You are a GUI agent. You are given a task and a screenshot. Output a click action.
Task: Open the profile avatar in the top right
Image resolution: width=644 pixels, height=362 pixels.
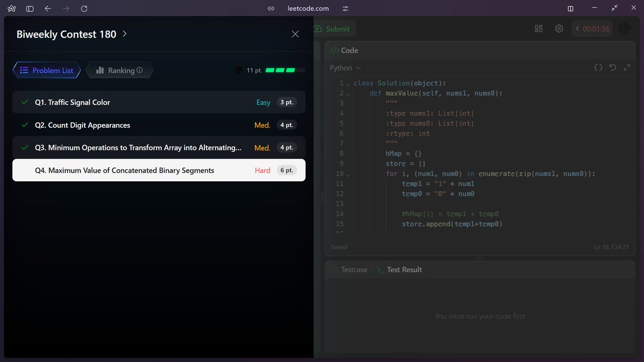click(x=625, y=29)
